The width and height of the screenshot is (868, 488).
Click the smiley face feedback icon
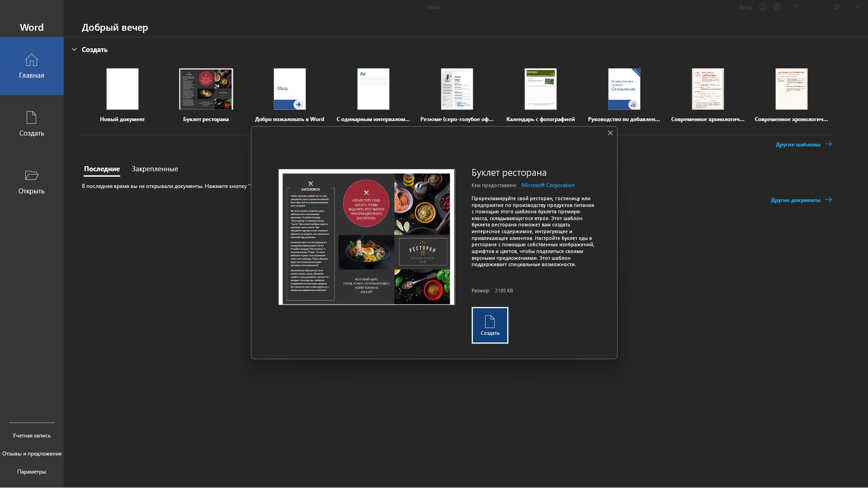tap(763, 7)
